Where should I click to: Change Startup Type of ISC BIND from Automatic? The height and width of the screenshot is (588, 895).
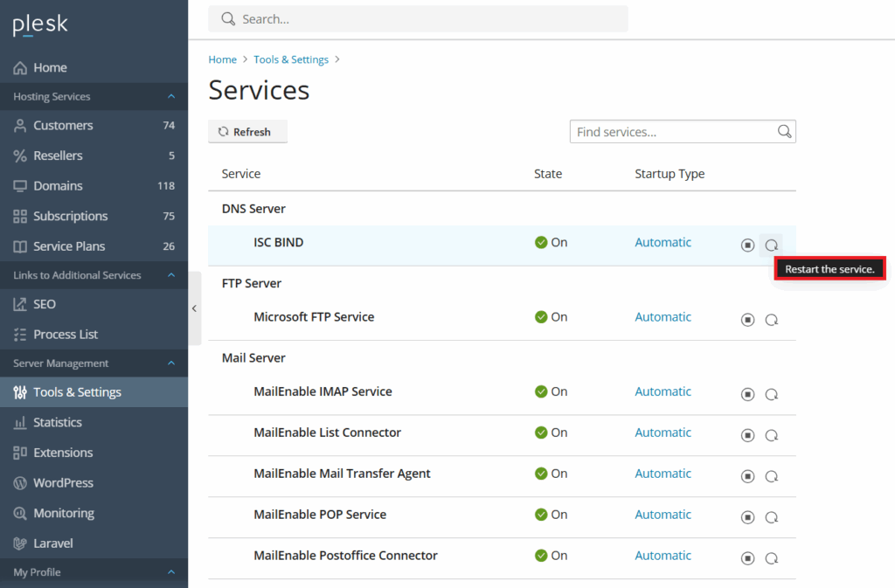(x=663, y=242)
